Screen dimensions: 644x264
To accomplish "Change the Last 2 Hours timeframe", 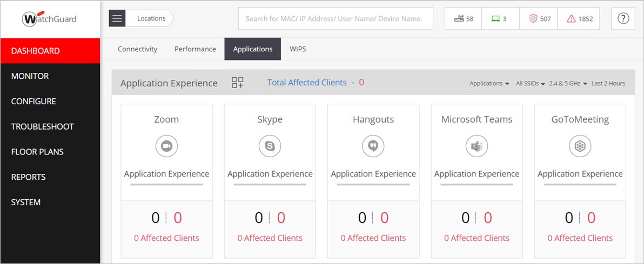I will click(x=608, y=83).
